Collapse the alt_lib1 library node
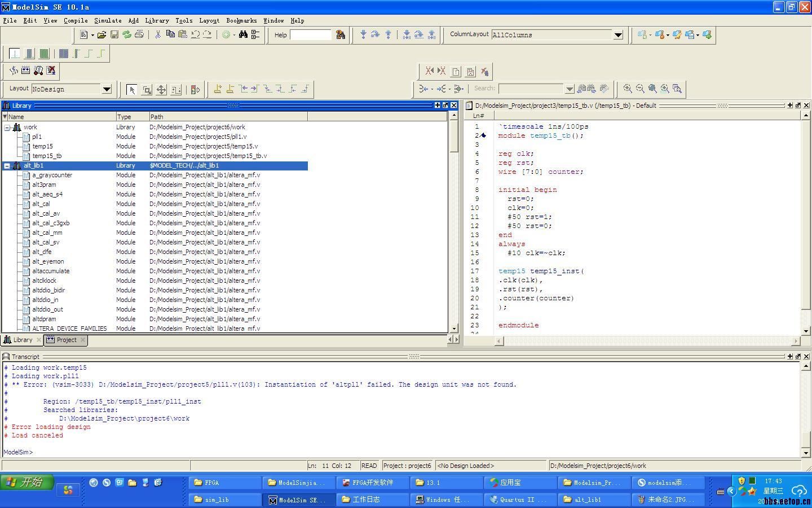Image resolution: width=812 pixels, height=508 pixels. [7, 166]
